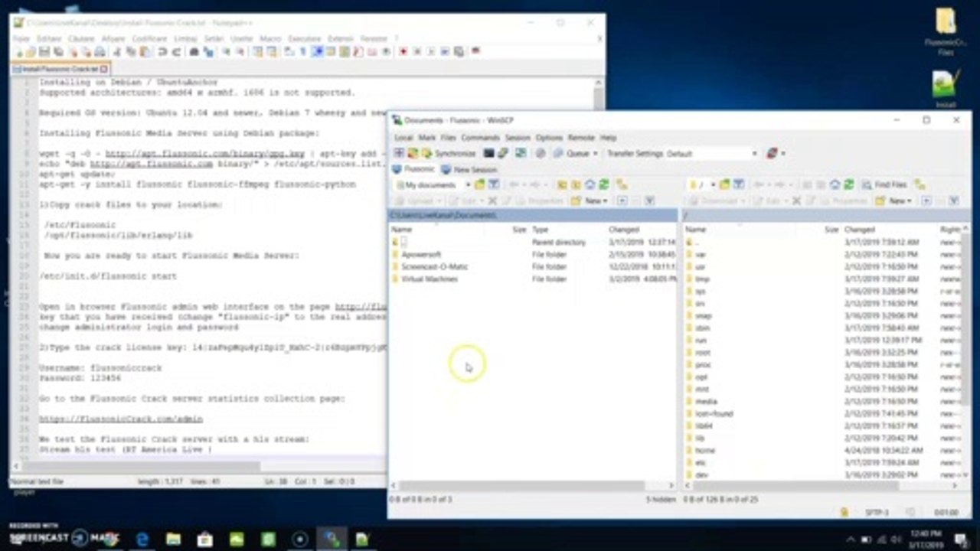Go to local home directory icon
Viewport: 980px width, 551px height.
click(590, 184)
